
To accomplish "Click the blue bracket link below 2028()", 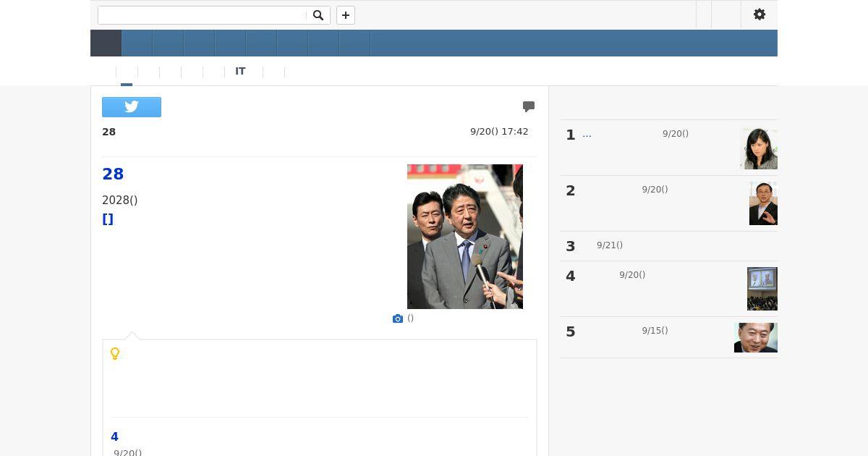I will [108, 219].
